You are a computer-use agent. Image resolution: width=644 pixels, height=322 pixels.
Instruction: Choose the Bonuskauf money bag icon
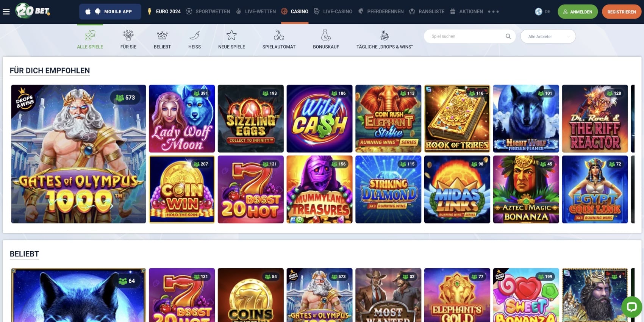tap(326, 35)
